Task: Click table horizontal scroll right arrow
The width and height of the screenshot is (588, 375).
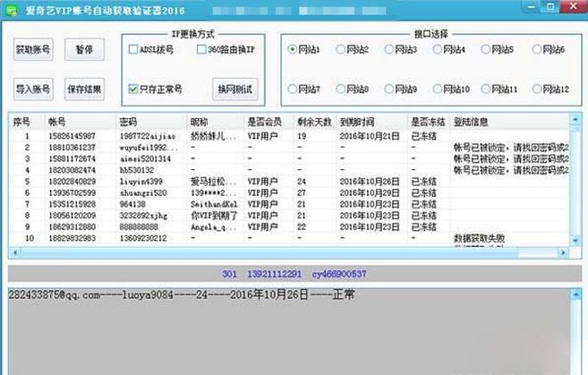Action: pyautogui.click(x=563, y=252)
